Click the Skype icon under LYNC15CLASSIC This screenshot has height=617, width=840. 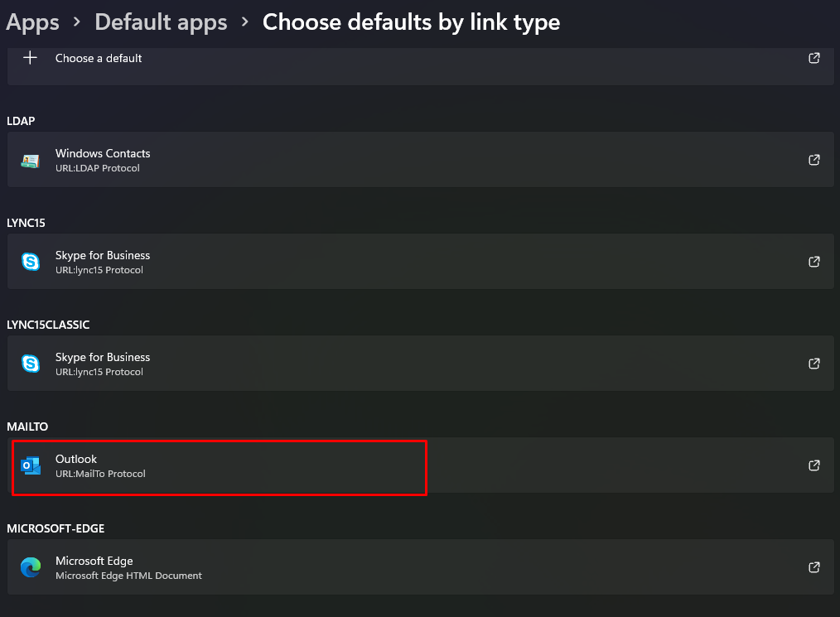click(31, 364)
